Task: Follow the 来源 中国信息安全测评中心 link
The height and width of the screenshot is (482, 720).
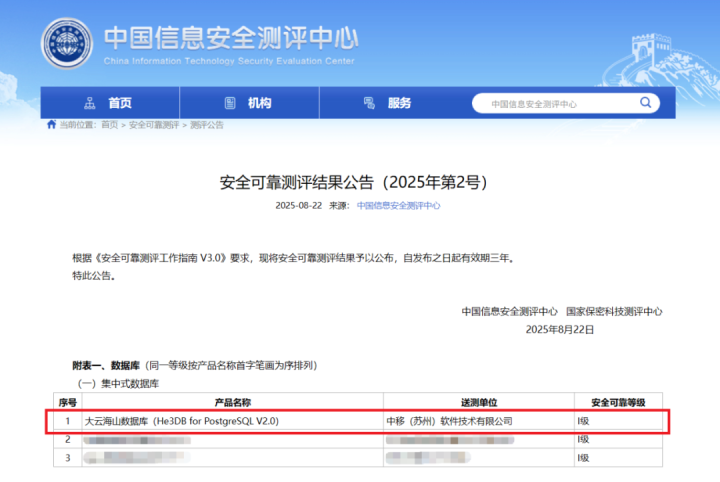Action: coord(399,206)
